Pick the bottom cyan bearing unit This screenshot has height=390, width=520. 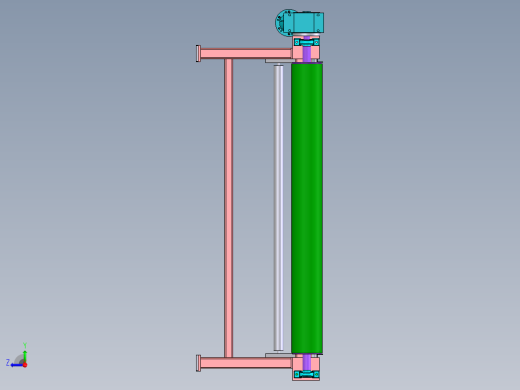(x=306, y=375)
